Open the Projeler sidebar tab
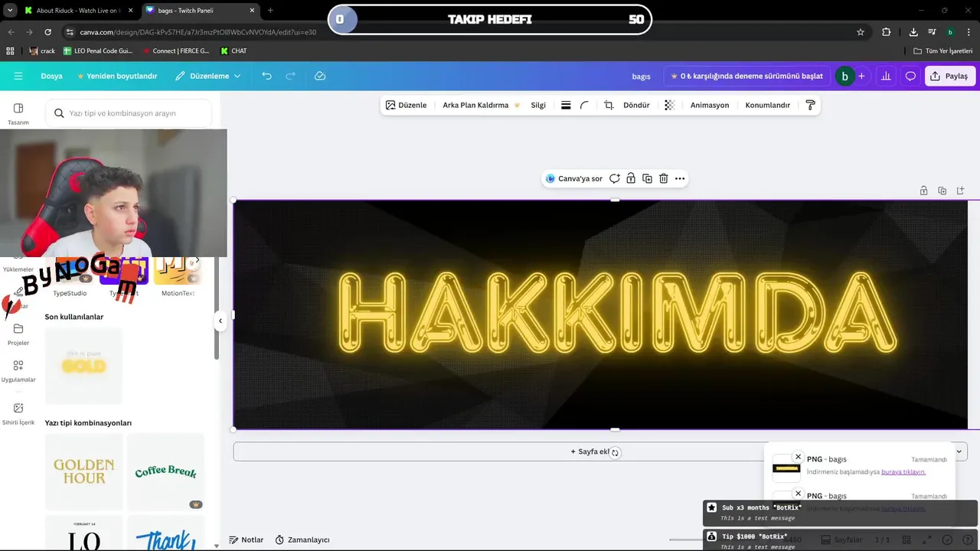The width and height of the screenshot is (980, 551). pyautogui.click(x=18, y=334)
